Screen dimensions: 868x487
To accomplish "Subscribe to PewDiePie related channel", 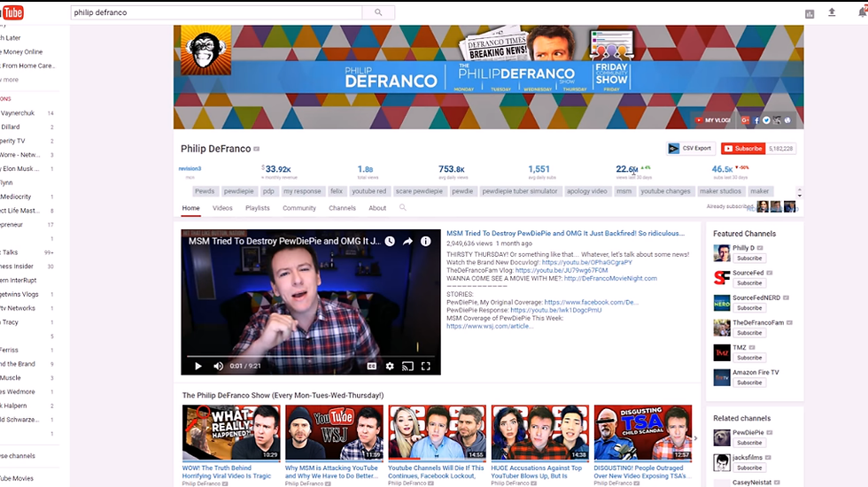I will pos(749,443).
